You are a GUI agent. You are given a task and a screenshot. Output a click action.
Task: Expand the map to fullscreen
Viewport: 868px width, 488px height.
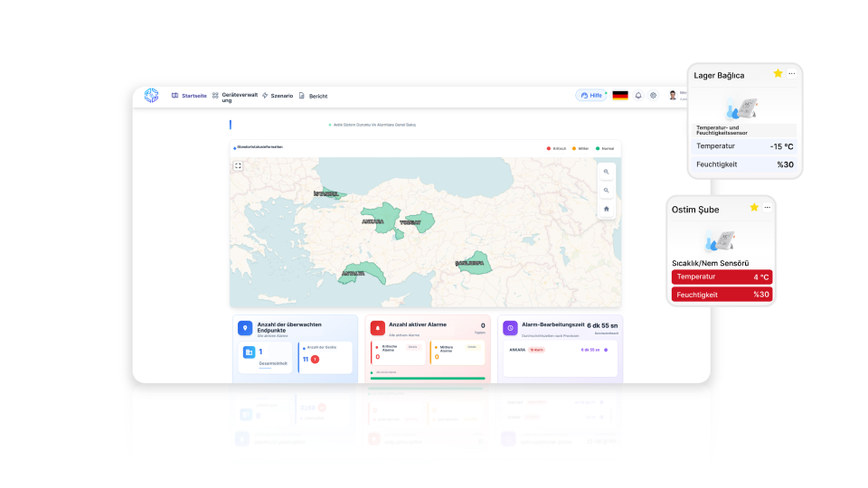point(238,165)
